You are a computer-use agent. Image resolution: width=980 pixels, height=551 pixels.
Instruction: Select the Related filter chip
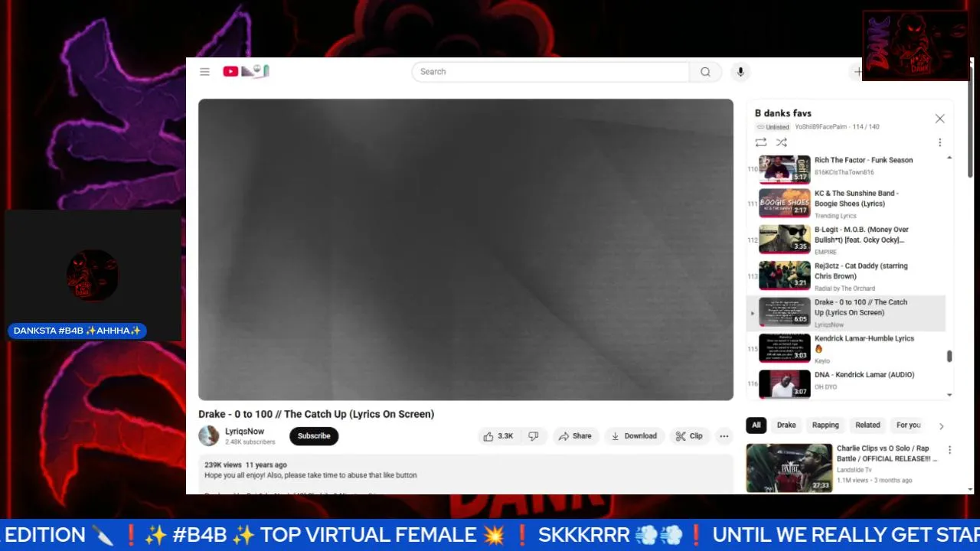tap(867, 425)
